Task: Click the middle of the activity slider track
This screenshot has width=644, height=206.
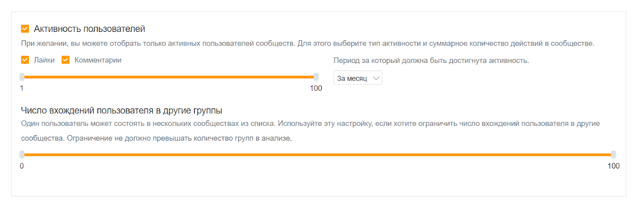Action: click(169, 77)
